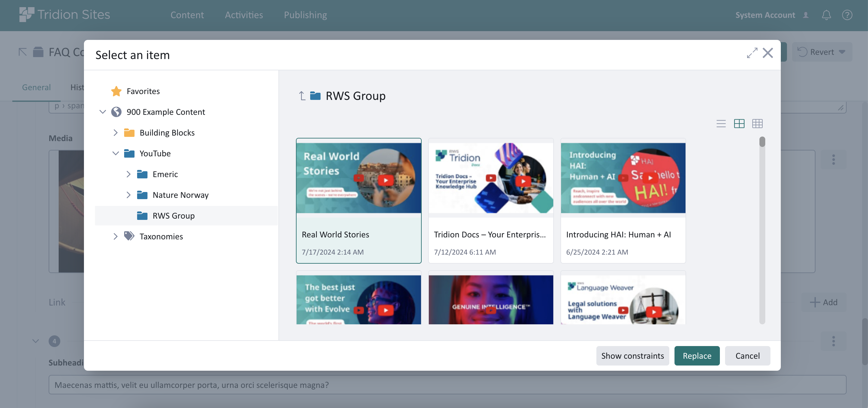Expand the Emeric folder
Viewport: 868px width, 408px height.
click(x=128, y=174)
